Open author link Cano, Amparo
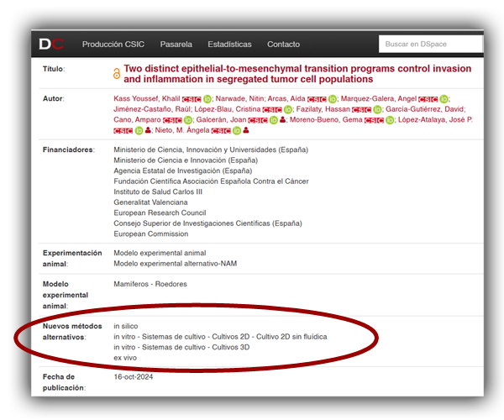504x420 pixels. coord(138,121)
